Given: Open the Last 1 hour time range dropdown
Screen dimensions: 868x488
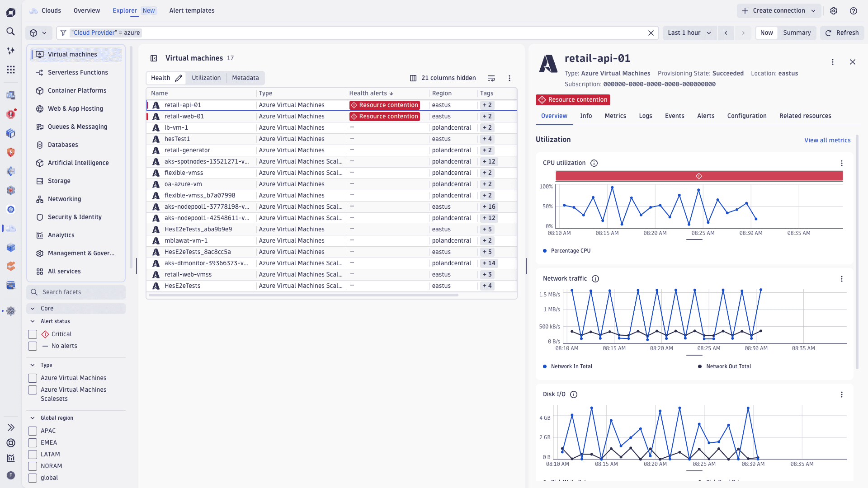Looking at the screenshot, I should [x=689, y=33].
